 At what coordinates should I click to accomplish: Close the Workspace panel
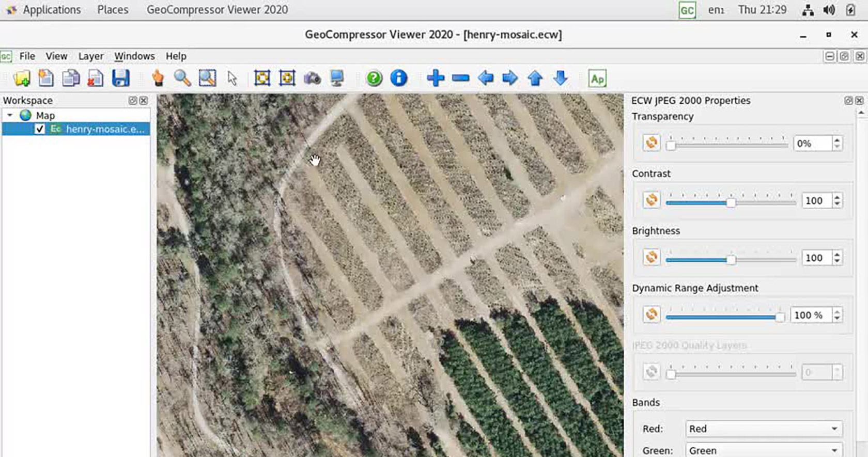(144, 101)
